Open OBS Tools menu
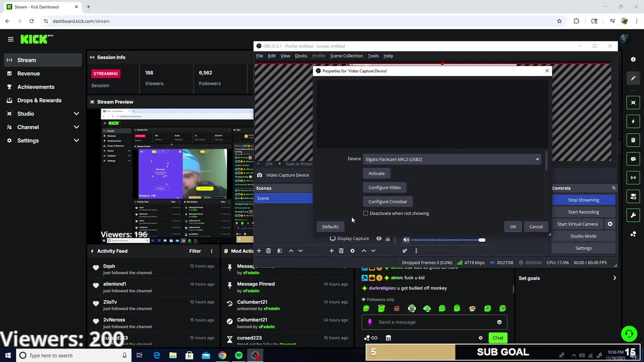 (x=373, y=56)
